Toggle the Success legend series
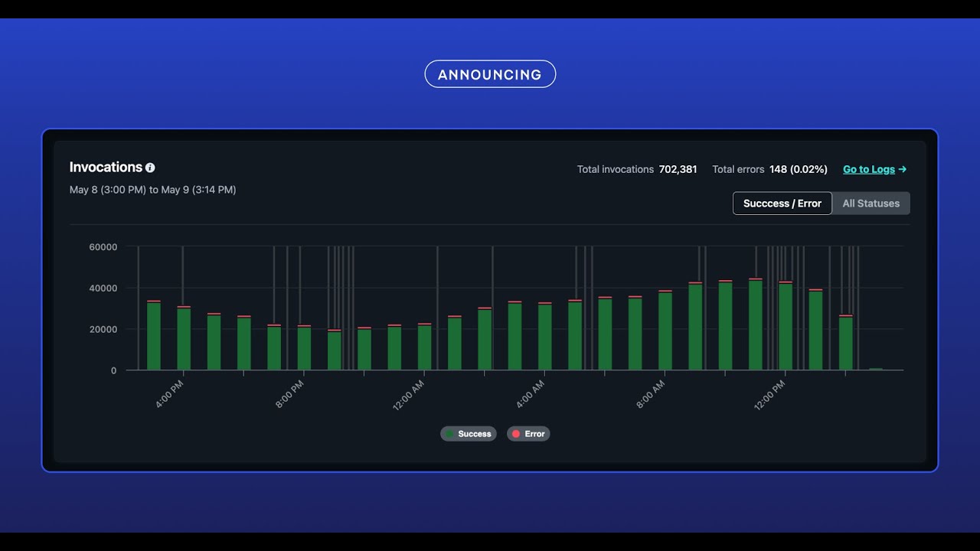980x551 pixels. click(x=468, y=434)
